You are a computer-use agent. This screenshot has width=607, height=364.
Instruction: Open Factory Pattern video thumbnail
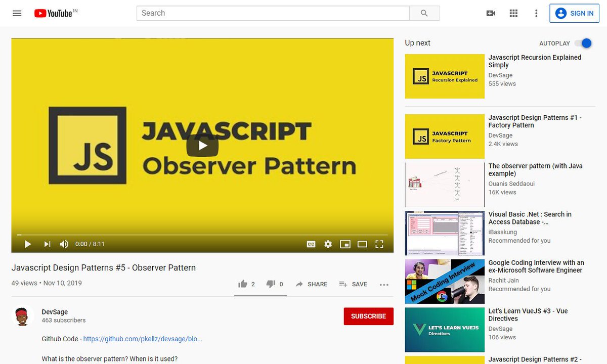click(x=445, y=136)
